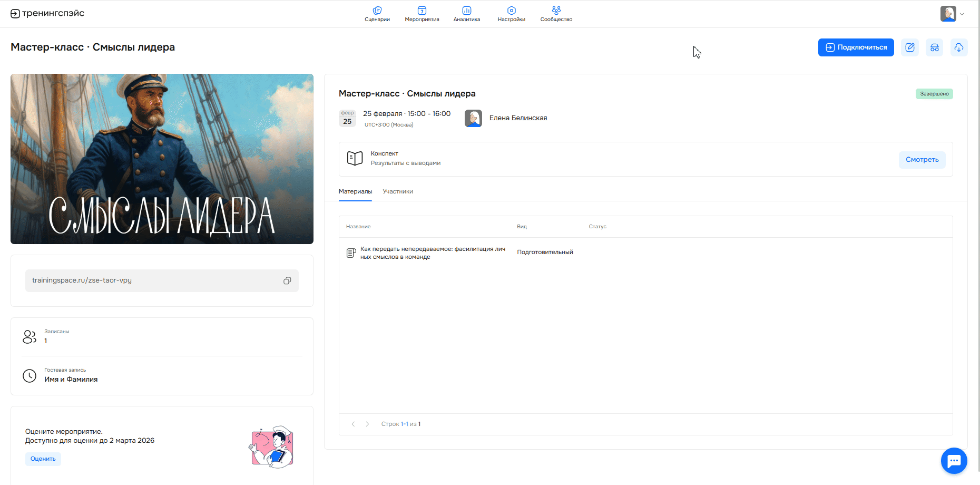Viewport: 980px width, 485px height.
Task: Open Настройки from top navigation
Action: click(511, 14)
